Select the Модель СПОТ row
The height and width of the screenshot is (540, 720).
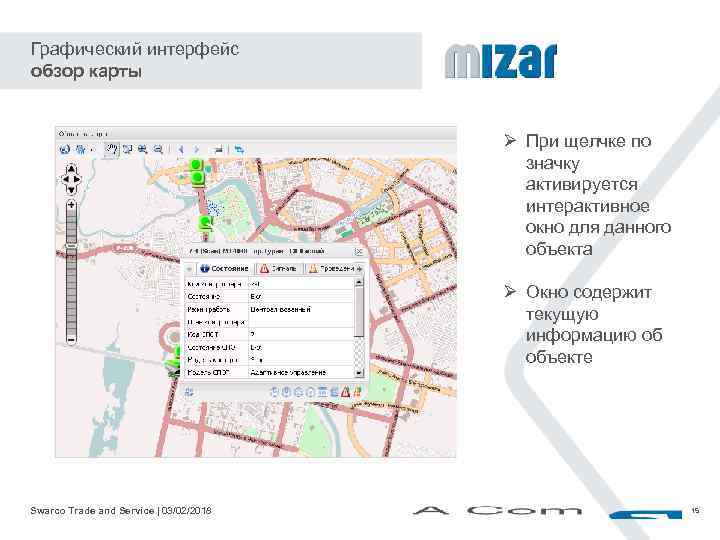pyautogui.click(x=269, y=372)
